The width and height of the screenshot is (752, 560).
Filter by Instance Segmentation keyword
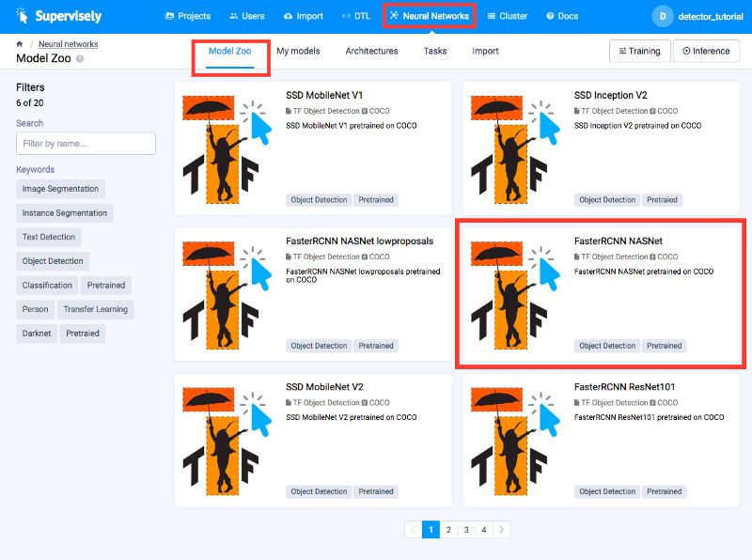coord(64,213)
